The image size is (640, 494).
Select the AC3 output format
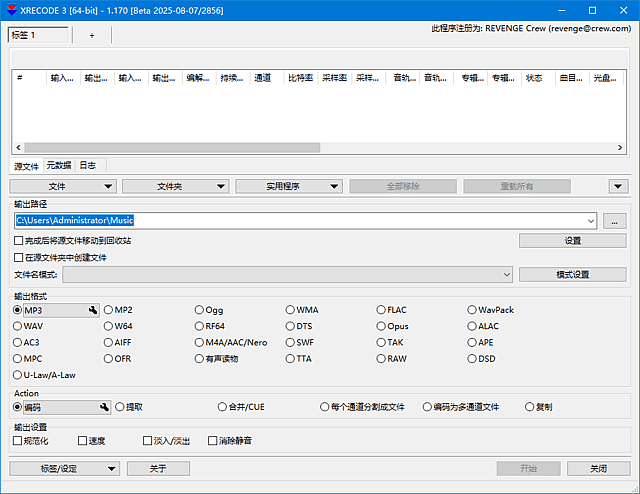26,343
